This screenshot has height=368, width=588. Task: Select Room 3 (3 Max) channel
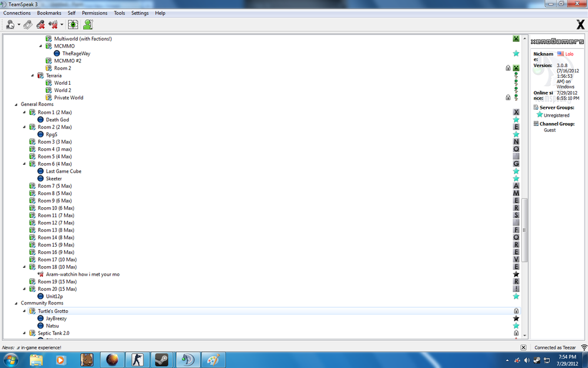(55, 142)
